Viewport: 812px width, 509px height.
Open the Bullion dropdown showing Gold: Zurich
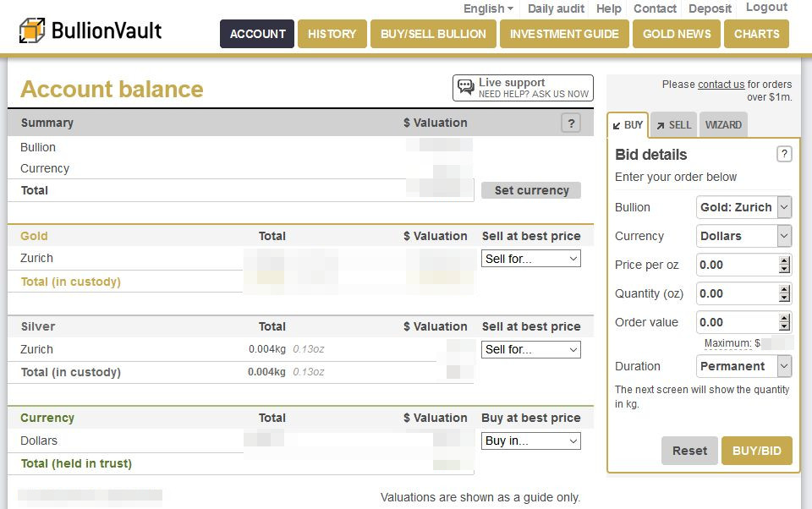tap(743, 207)
